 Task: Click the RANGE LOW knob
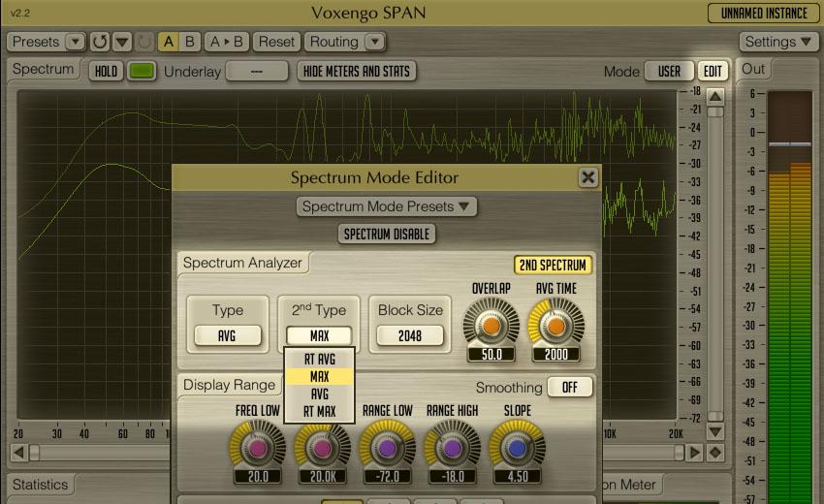point(388,448)
